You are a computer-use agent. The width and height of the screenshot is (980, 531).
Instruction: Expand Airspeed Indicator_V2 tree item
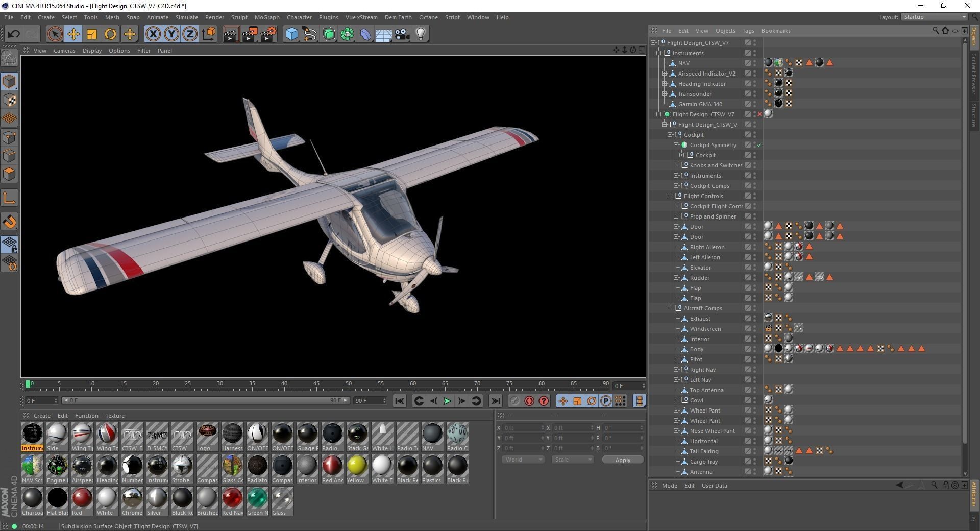point(665,74)
